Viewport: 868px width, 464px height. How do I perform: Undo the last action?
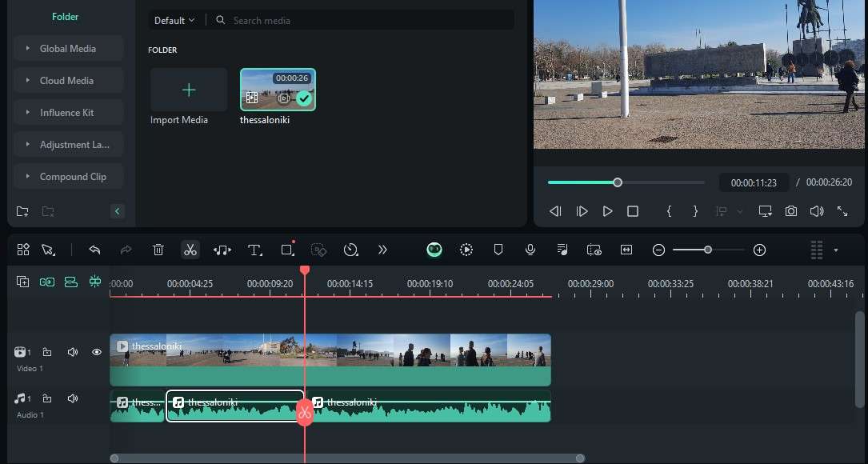tap(94, 250)
